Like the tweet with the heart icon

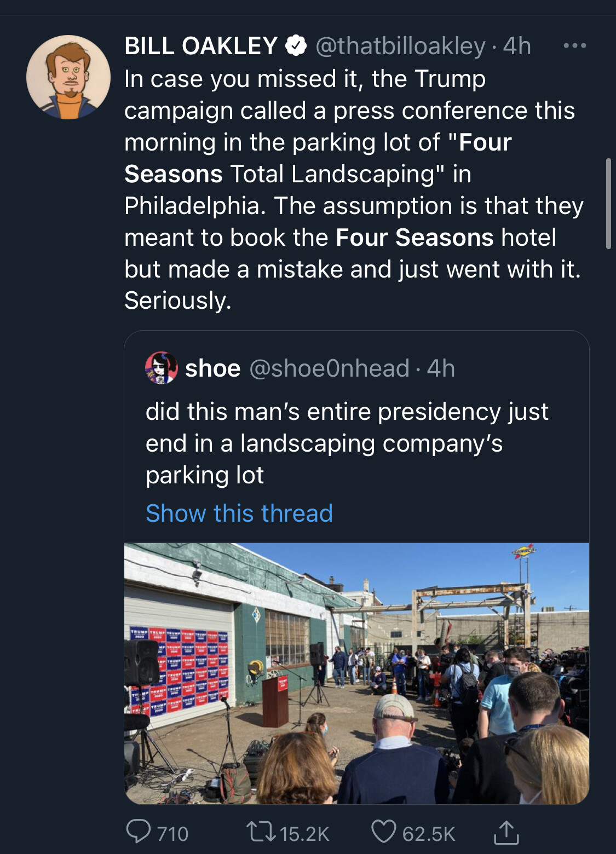[383, 832]
